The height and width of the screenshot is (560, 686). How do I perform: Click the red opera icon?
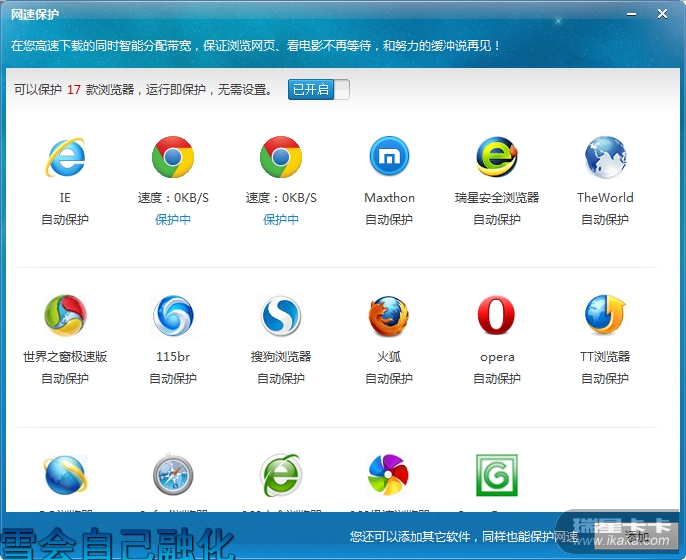(x=496, y=315)
